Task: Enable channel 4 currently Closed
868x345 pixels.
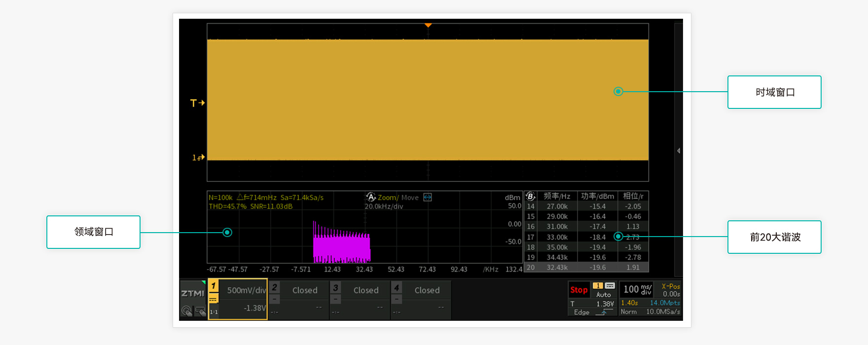Action: [x=427, y=290]
